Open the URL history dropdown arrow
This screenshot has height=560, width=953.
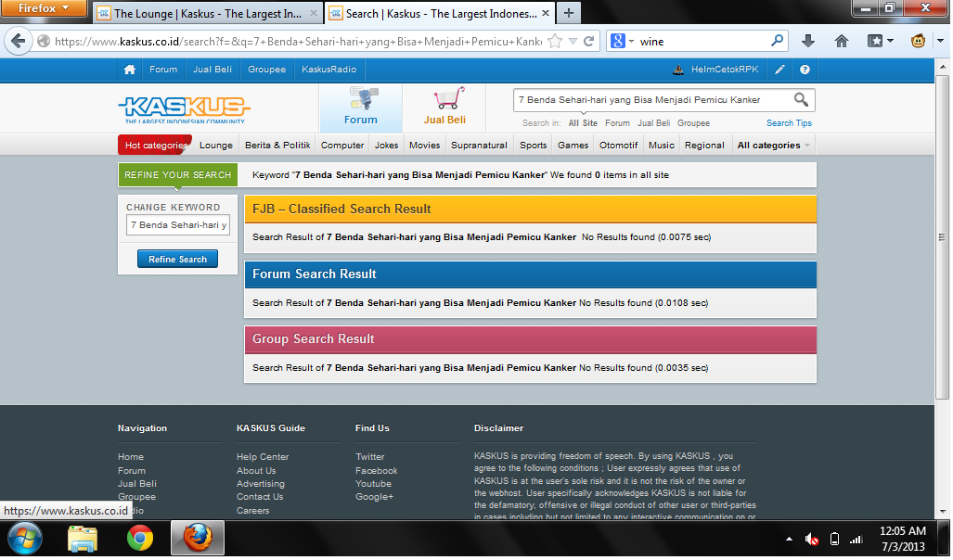[573, 42]
